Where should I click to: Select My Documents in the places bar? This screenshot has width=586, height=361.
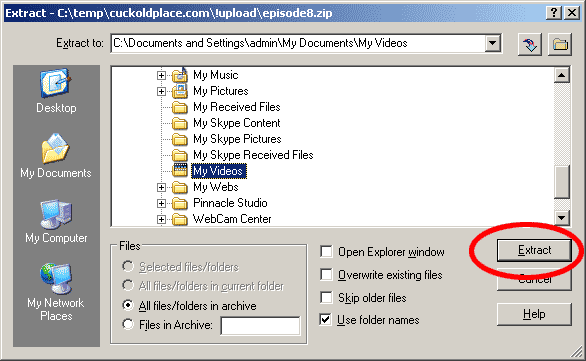pos(56,156)
